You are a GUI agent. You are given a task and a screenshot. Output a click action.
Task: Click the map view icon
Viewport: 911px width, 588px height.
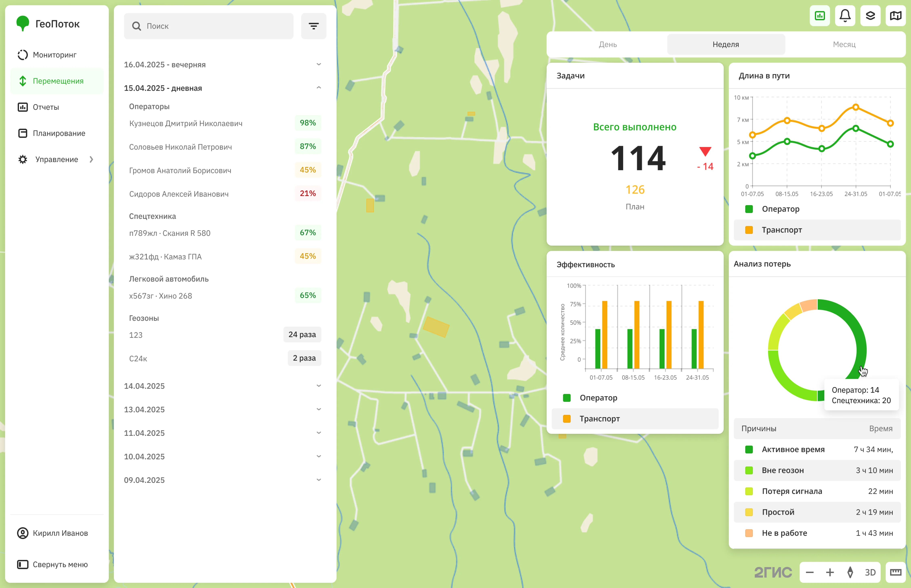tap(895, 16)
